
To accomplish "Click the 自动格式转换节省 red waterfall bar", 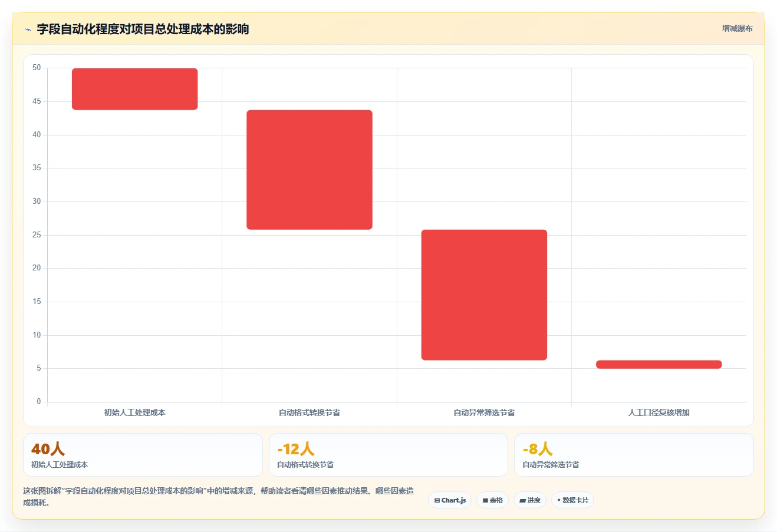I will (x=310, y=170).
